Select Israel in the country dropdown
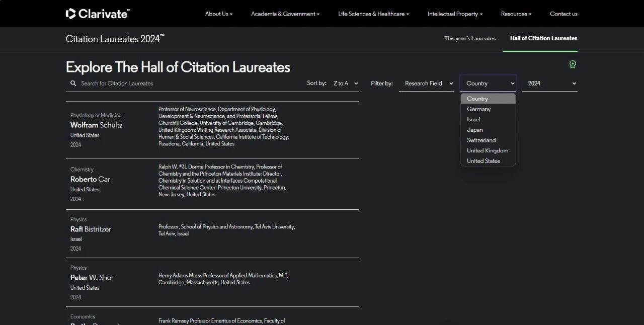Viewport: 644px width, 325px height. click(x=473, y=120)
